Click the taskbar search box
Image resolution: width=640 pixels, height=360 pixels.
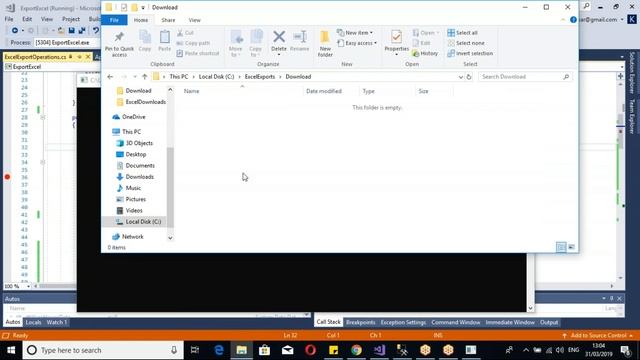(x=103, y=350)
